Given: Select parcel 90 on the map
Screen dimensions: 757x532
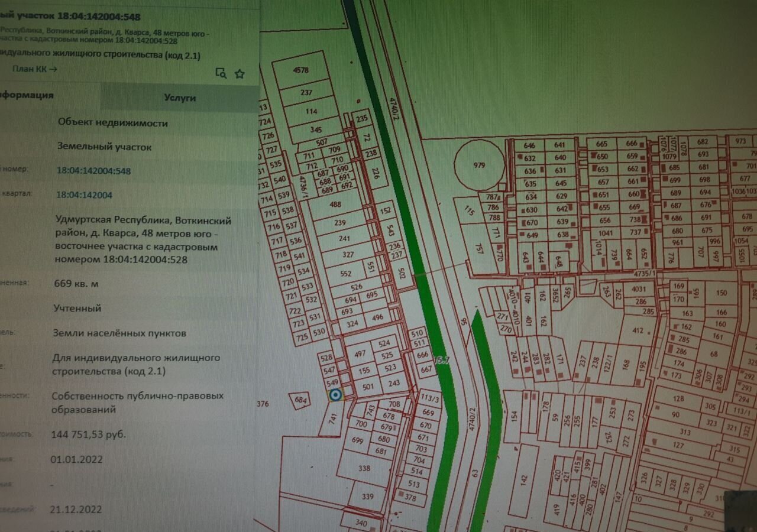Looking at the screenshot, I should pos(676,415).
